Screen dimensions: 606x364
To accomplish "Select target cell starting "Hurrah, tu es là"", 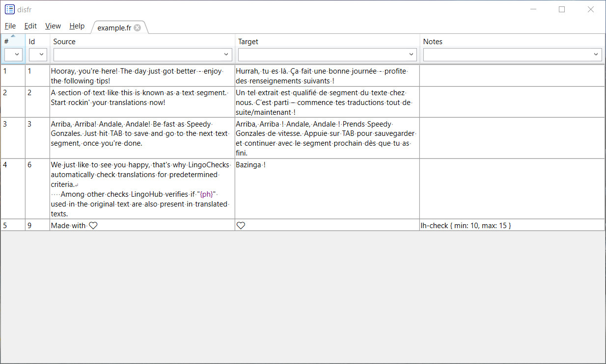I will pos(327,76).
